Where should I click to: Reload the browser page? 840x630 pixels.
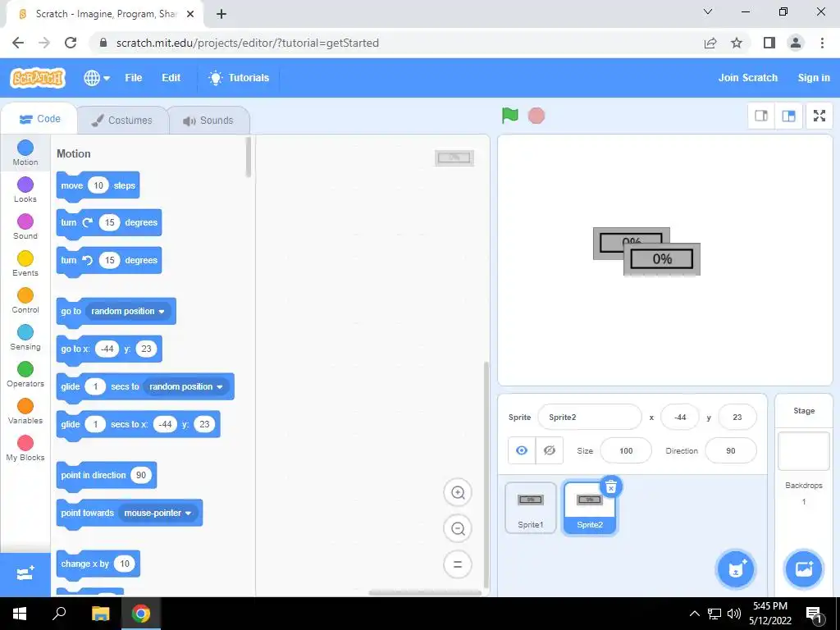pyautogui.click(x=71, y=43)
